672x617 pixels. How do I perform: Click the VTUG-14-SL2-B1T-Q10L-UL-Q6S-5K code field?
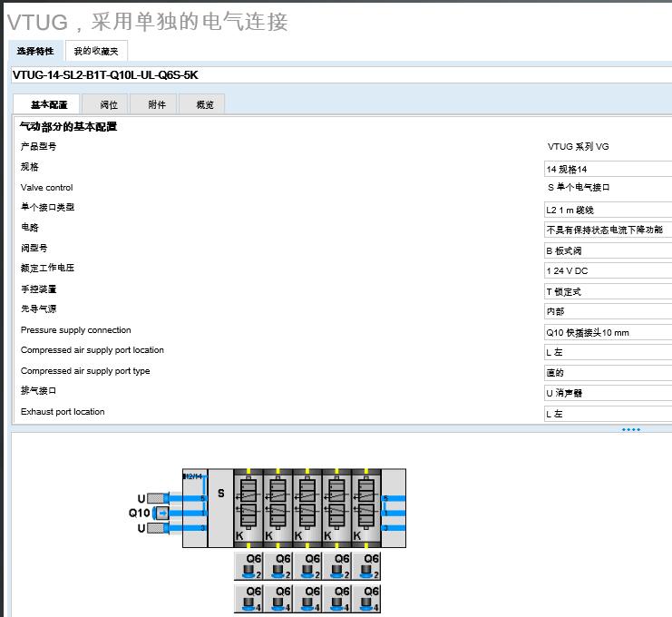pyautogui.click(x=341, y=75)
